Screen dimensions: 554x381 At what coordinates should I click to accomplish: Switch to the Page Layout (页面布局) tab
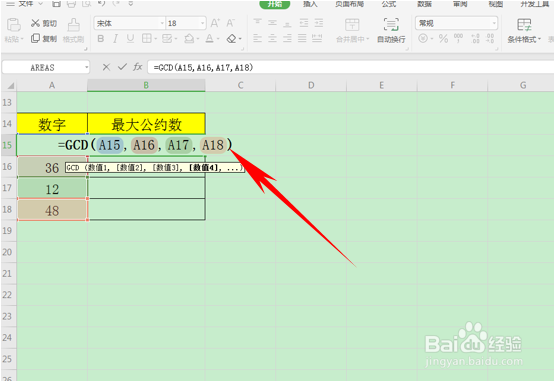click(x=349, y=4)
